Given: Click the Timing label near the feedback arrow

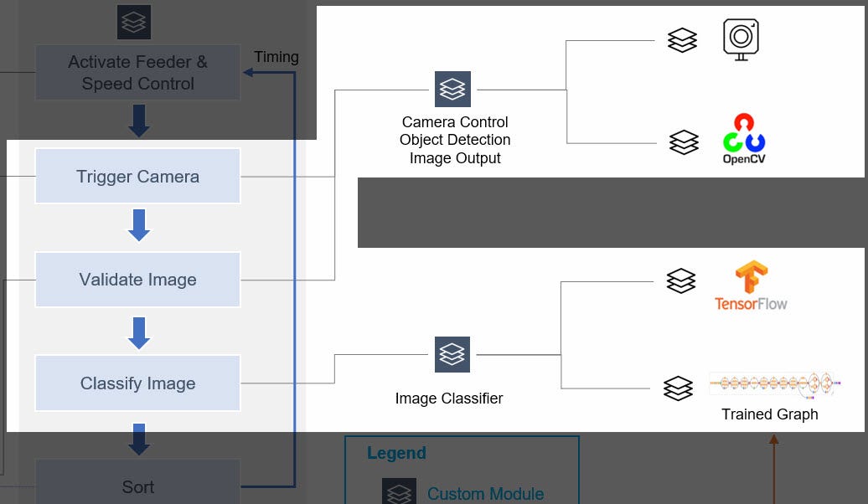Looking at the screenshot, I should 276,57.
